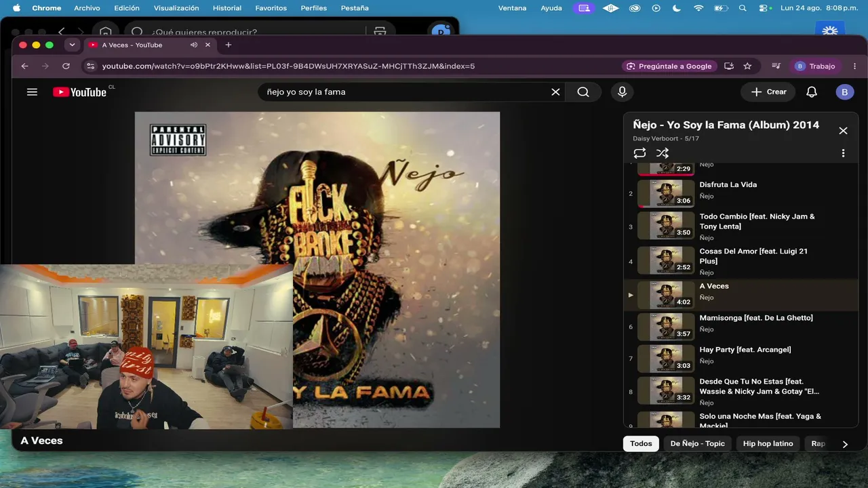Open Chrome media controls icon
The height and width of the screenshot is (488, 868).
tap(776, 66)
